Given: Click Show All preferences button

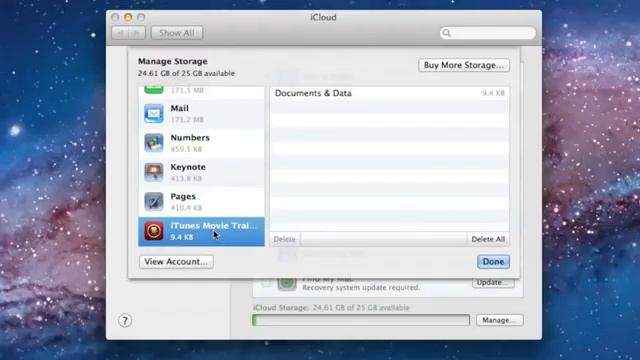Looking at the screenshot, I should [177, 33].
